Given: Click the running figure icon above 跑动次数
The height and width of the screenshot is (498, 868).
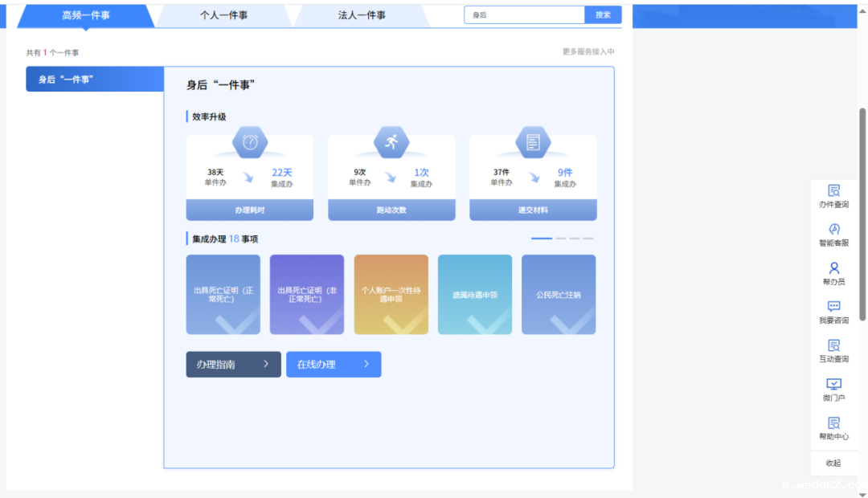Looking at the screenshot, I should (x=391, y=142).
